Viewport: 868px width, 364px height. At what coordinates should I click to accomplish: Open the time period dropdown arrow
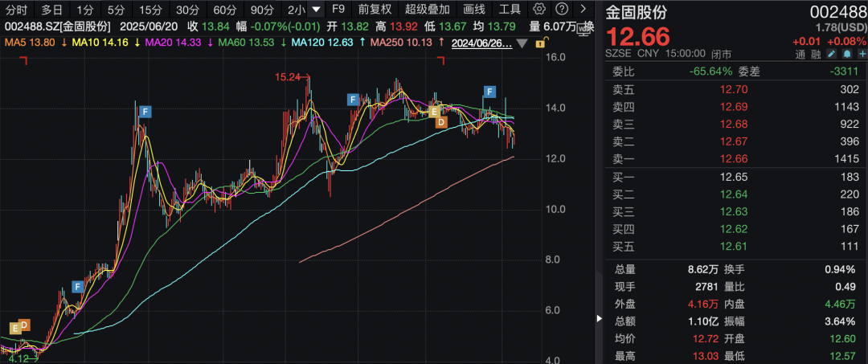pyautogui.click(x=316, y=10)
